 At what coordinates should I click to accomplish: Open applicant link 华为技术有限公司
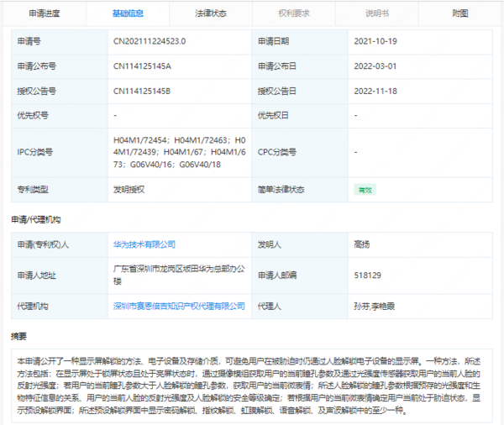tap(144, 244)
